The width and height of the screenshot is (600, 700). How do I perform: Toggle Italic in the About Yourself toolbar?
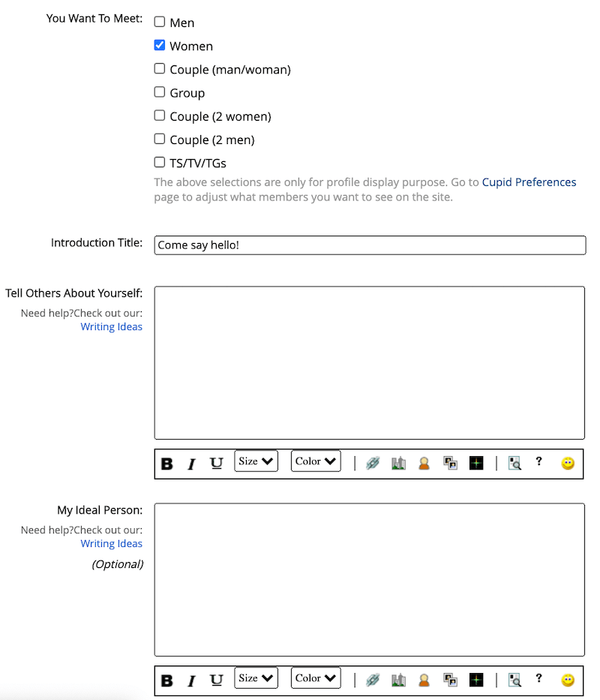click(x=191, y=464)
